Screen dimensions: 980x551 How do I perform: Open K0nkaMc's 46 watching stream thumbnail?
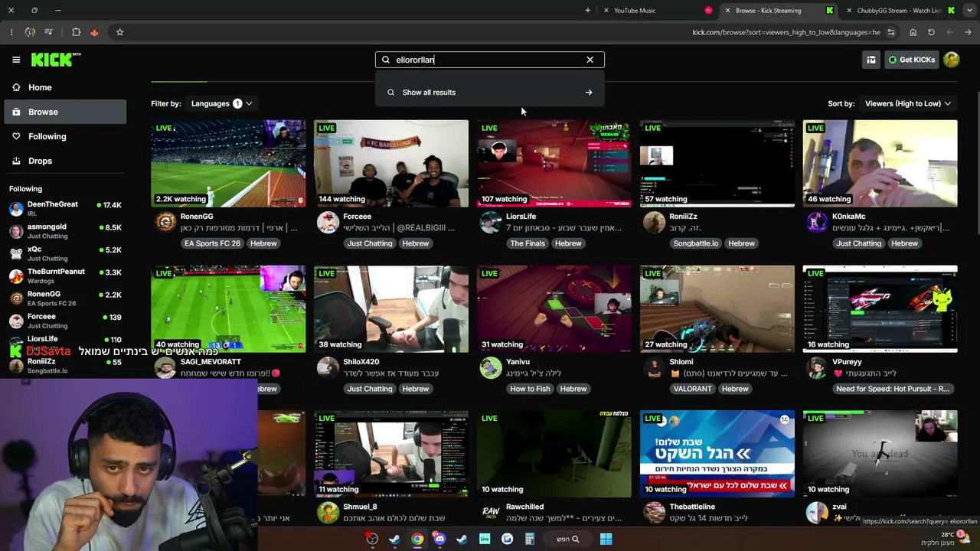click(x=880, y=163)
